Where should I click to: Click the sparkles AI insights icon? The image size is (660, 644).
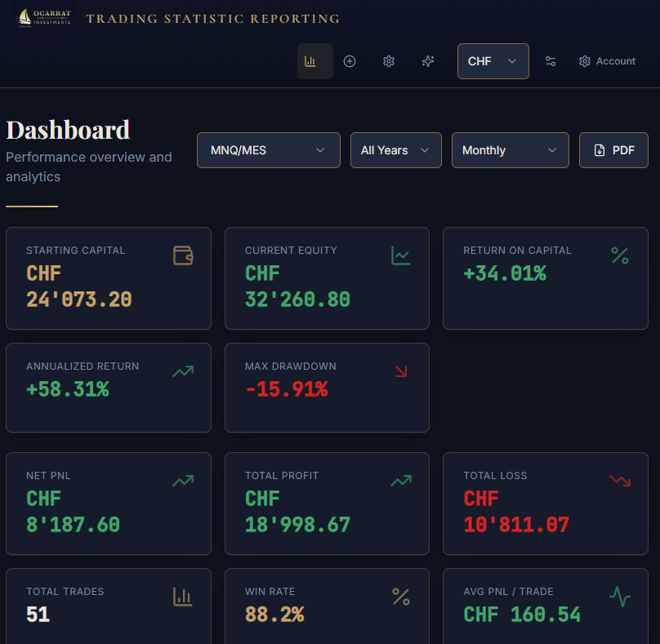coord(428,61)
